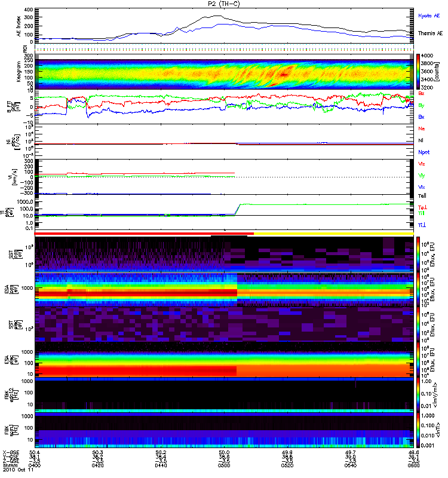
Task: Click the blue Bx legend label
Action: coord(421,117)
